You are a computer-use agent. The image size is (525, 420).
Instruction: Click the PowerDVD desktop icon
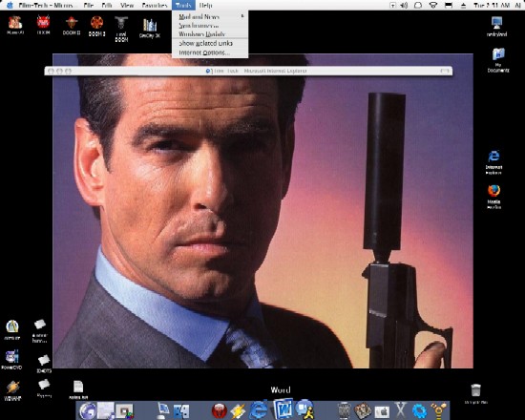click(x=11, y=359)
